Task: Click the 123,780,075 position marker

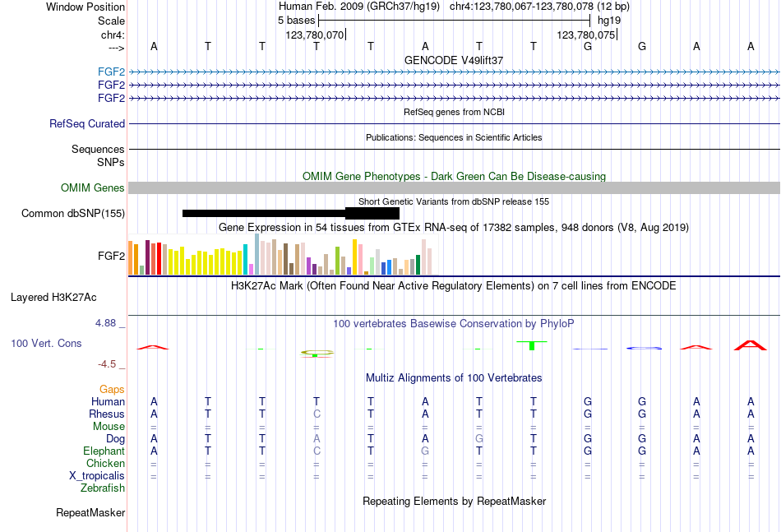Action: 585,35
